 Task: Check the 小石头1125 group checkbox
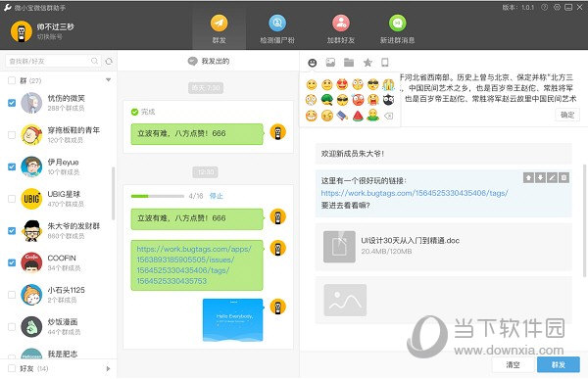click(12, 295)
